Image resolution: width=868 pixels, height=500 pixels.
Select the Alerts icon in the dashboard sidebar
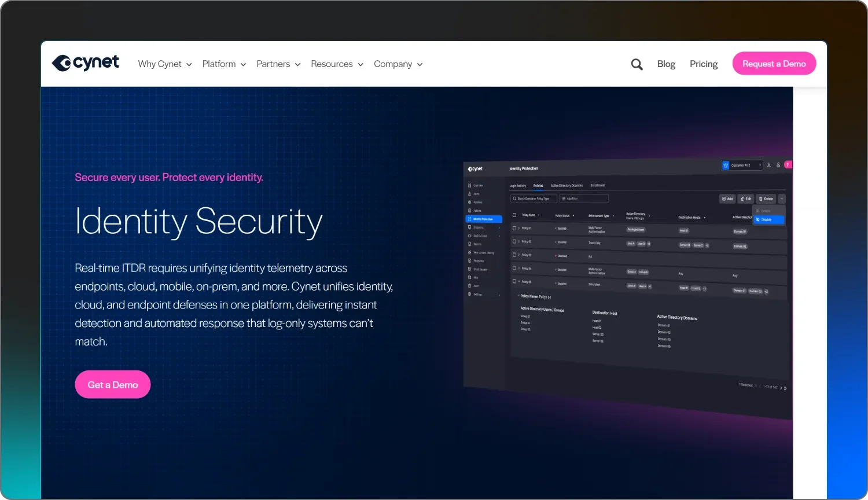point(469,194)
